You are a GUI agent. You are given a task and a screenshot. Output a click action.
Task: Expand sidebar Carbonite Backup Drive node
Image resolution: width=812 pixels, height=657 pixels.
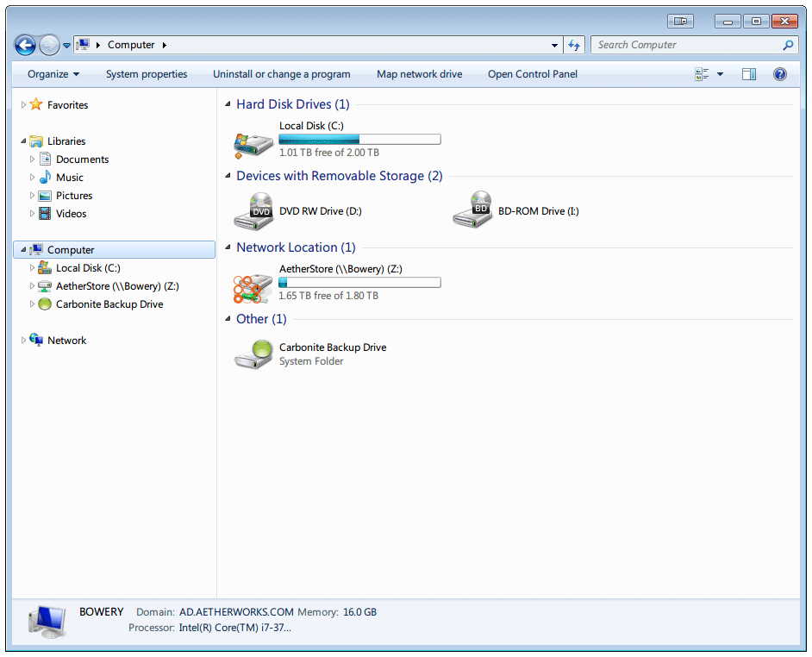click(32, 304)
